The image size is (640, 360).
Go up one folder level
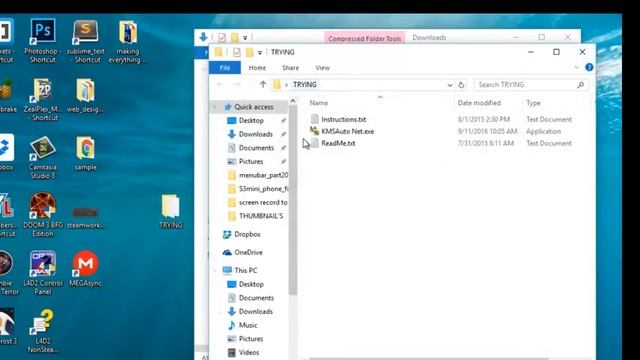(263, 84)
